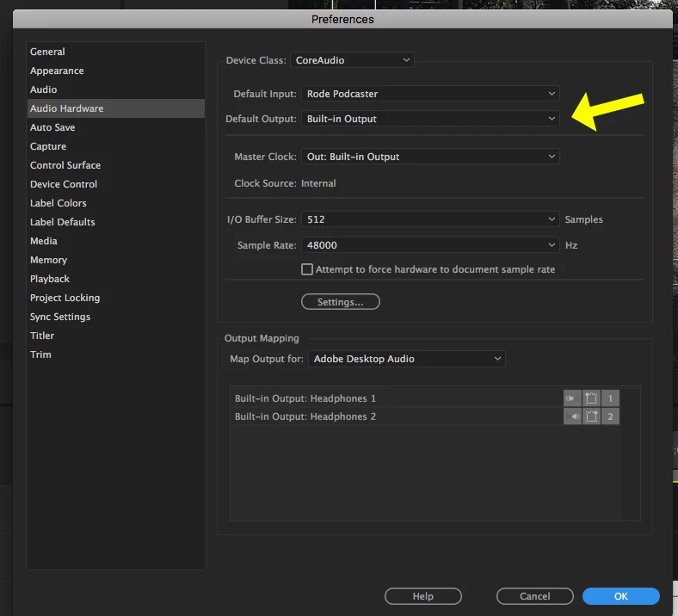Open the I/O Buffer Size dropdown

tap(430, 219)
